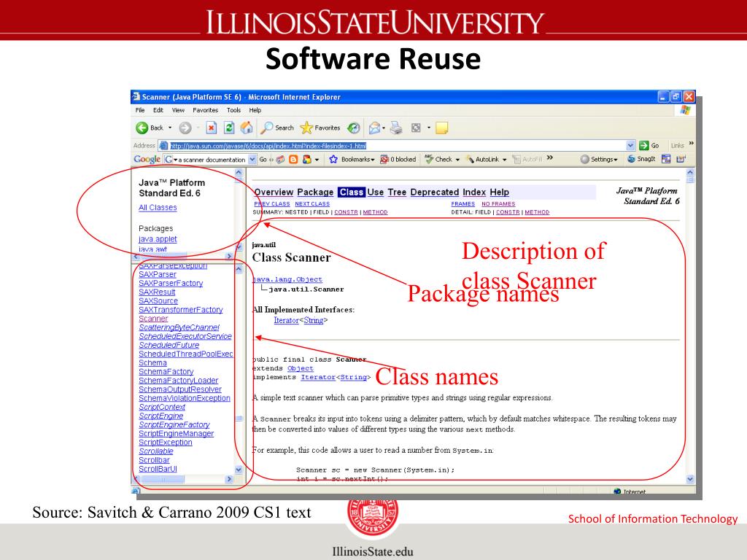
Task: Click the Mail envelope icon
Action: pos(374,128)
